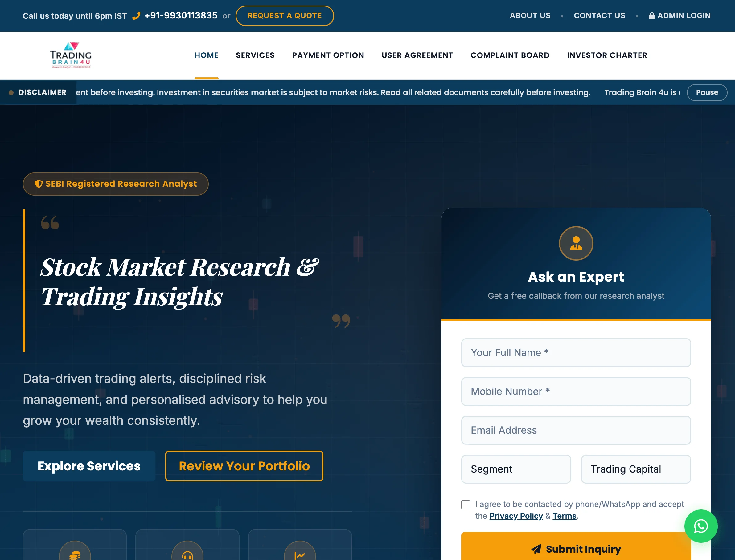Click the Trading Brain4U logo
735x560 pixels.
click(71, 55)
